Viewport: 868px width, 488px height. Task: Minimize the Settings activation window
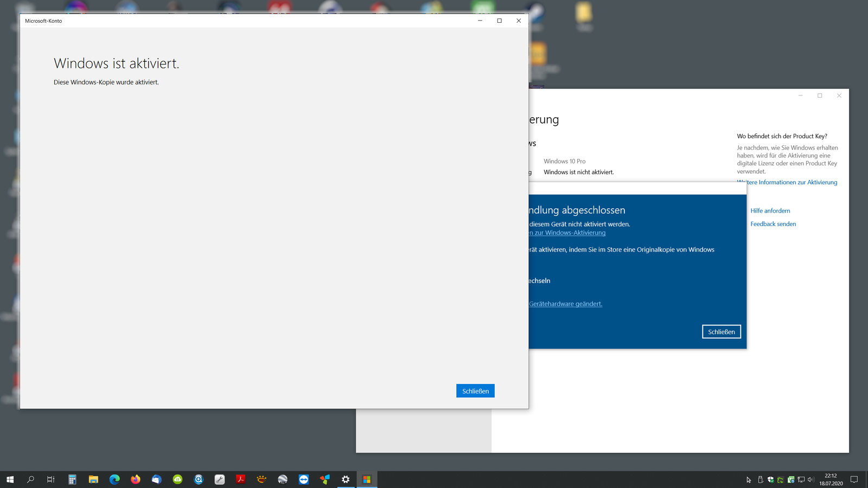(800, 95)
